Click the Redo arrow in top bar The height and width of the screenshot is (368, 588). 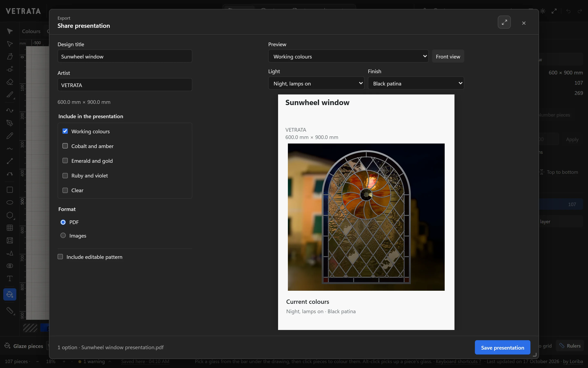tap(580, 11)
